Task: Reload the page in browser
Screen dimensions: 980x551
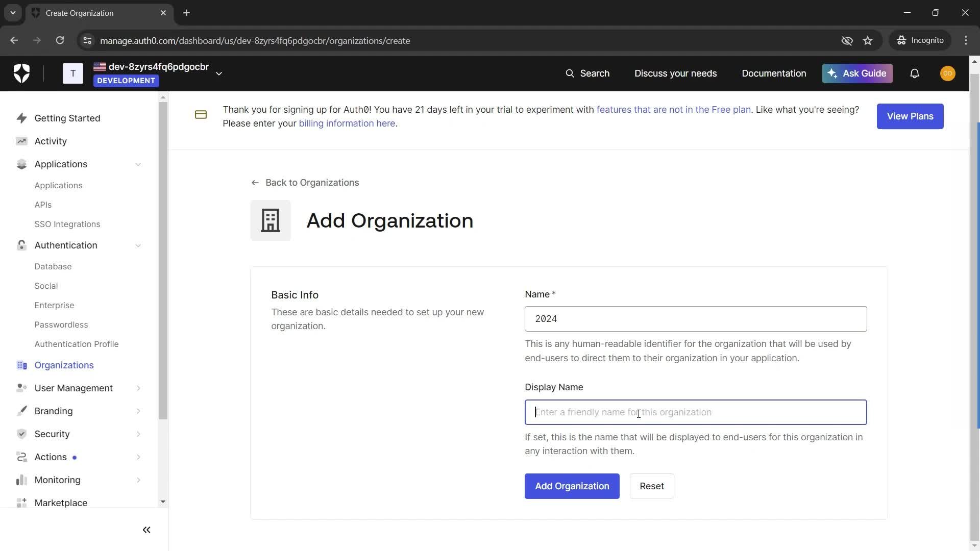Action: pos(60,40)
